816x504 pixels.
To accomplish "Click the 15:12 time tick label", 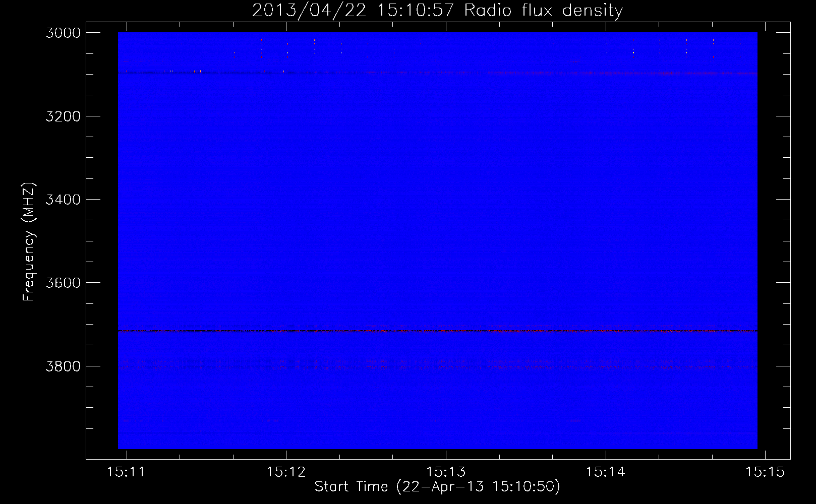I will coord(286,472).
